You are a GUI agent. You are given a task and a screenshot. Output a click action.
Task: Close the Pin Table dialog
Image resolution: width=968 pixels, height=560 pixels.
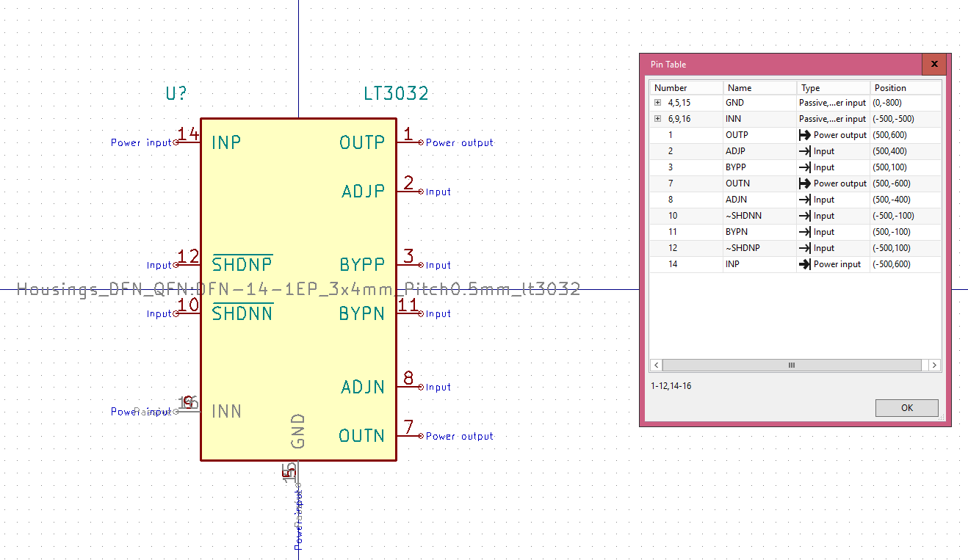(x=934, y=64)
